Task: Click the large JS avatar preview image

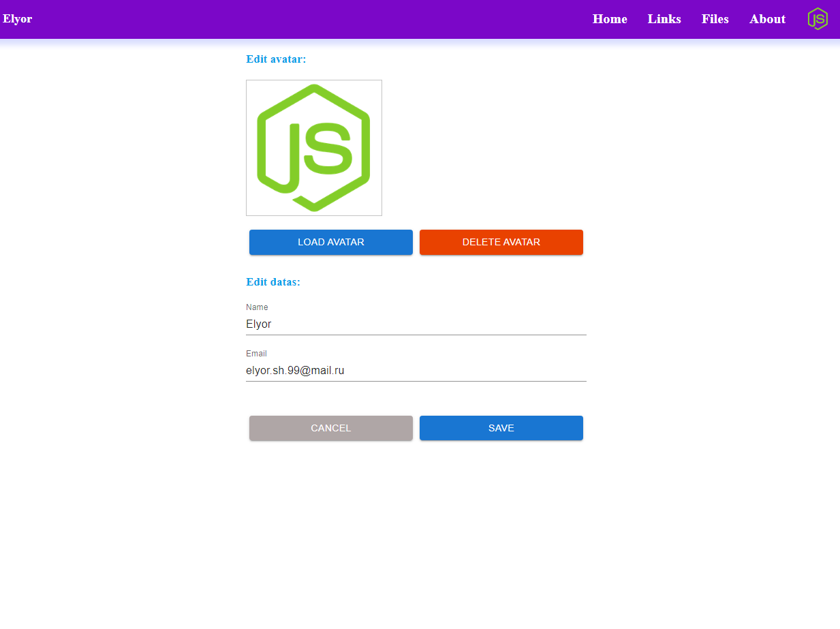Action: click(314, 148)
